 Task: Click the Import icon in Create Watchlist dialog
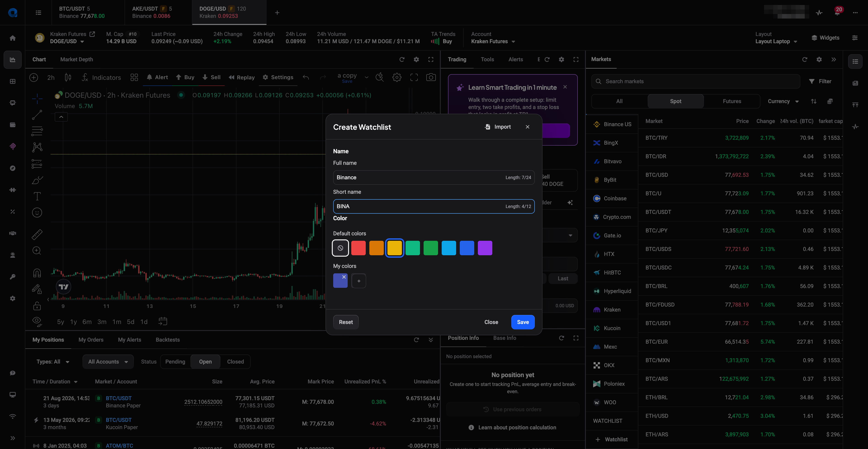pos(487,127)
